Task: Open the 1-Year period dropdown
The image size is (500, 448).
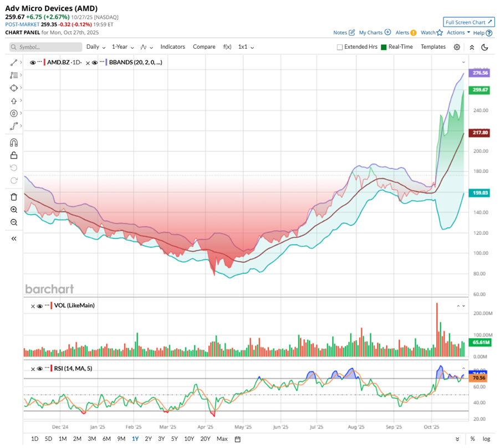Action: click(x=123, y=47)
